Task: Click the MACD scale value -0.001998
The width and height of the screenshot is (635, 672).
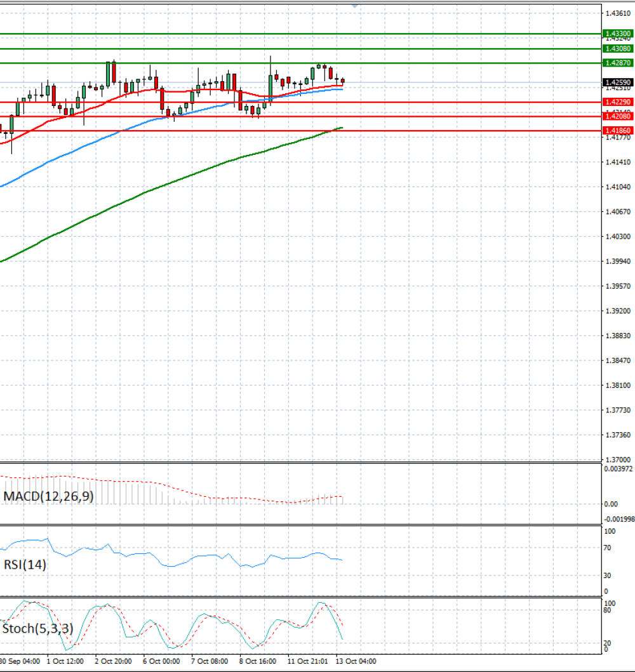Action: click(619, 519)
